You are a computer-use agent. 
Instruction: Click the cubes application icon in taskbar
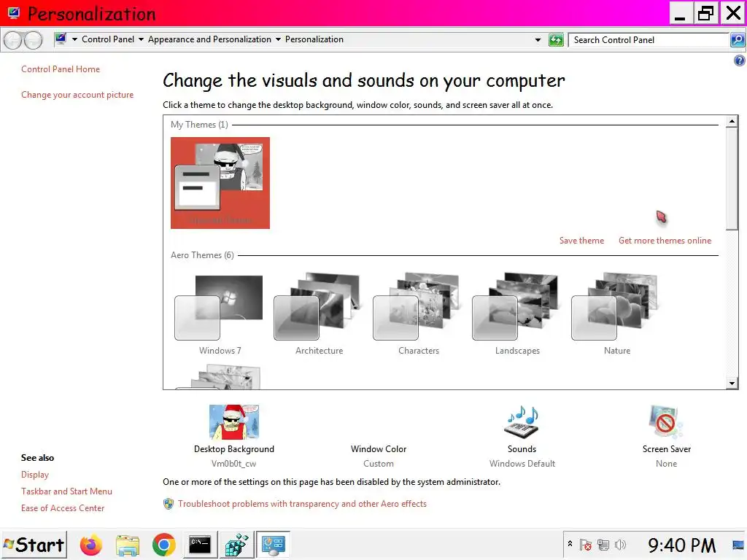[x=237, y=545]
